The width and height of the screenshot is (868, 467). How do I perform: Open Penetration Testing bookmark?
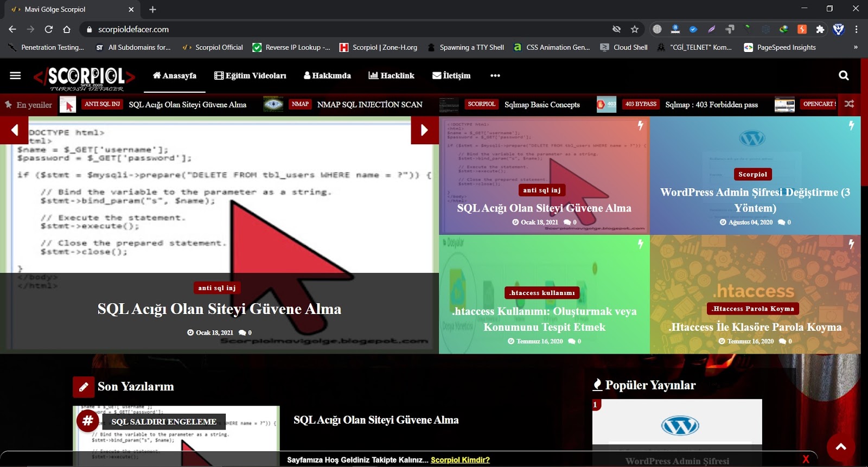[x=47, y=47]
